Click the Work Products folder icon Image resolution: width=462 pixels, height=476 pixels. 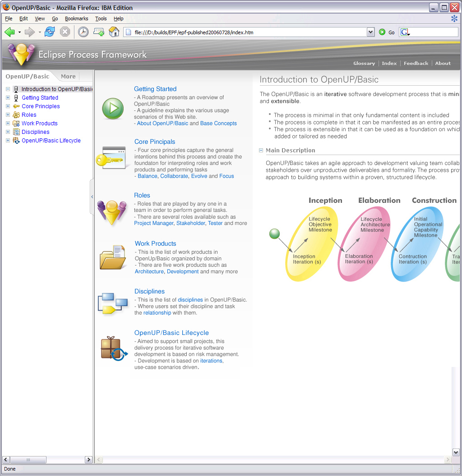click(x=113, y=257)
